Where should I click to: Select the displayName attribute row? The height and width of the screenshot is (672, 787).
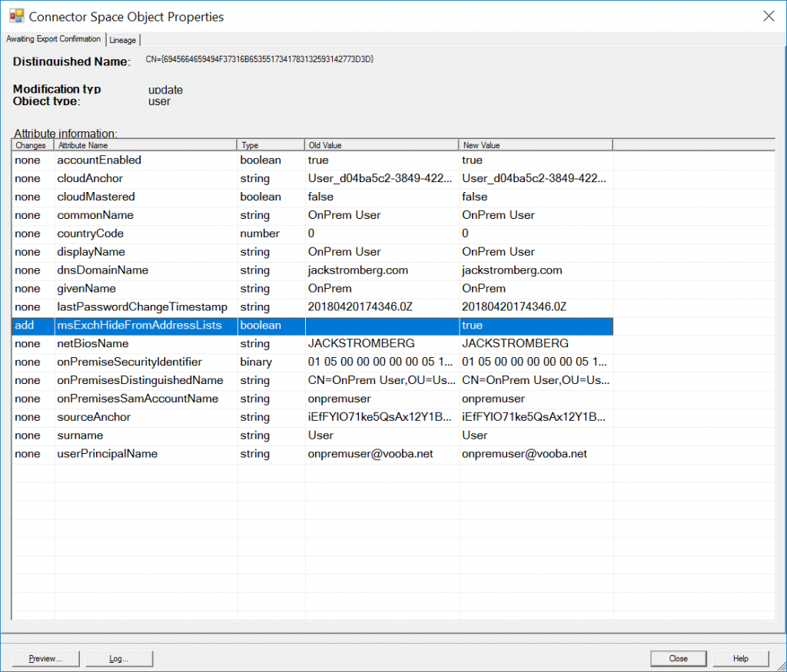(x=312, y=252)
